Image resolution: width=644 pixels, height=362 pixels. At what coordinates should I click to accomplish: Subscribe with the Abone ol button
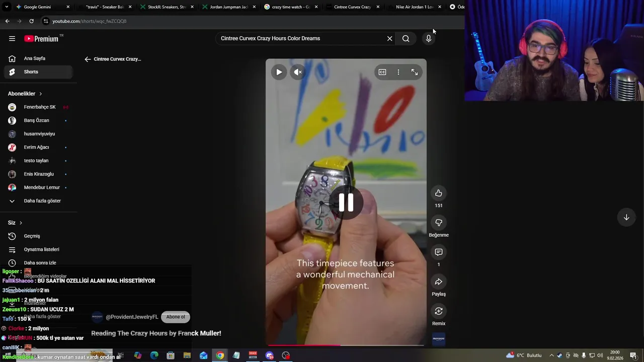176,317
